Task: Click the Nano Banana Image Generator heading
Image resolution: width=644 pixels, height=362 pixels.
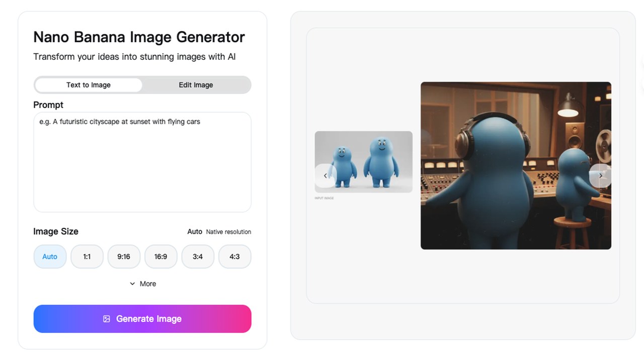Action: 139,37
